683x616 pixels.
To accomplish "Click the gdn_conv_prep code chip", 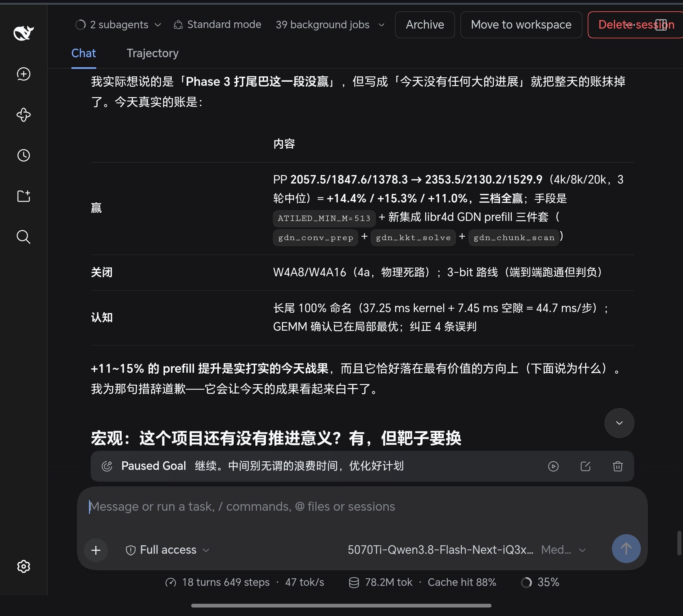I will (x=315, y=238).
